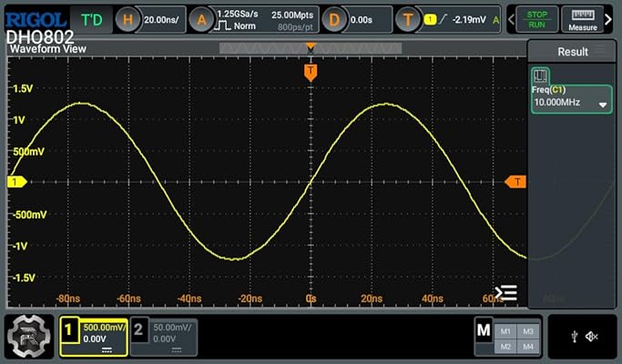Open the Trigger settings T icon
Image resolution: width=622 pixels, height=364 pixels.
point(407,19)
